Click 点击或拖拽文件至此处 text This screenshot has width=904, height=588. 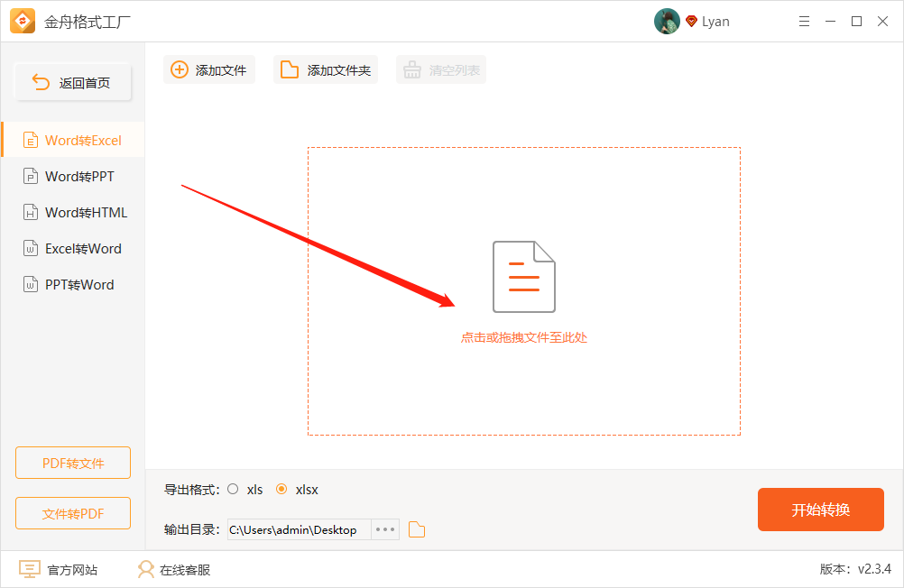click(x=524, y=338)
